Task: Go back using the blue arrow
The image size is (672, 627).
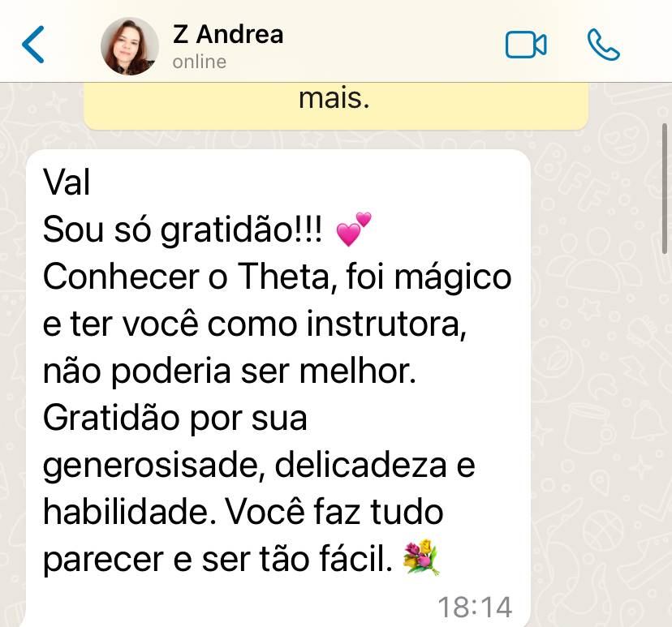Action: tap(33, 45)
